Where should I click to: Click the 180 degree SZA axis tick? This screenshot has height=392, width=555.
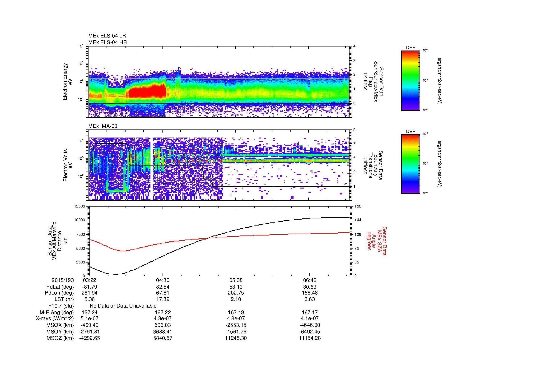coord(358,206)
